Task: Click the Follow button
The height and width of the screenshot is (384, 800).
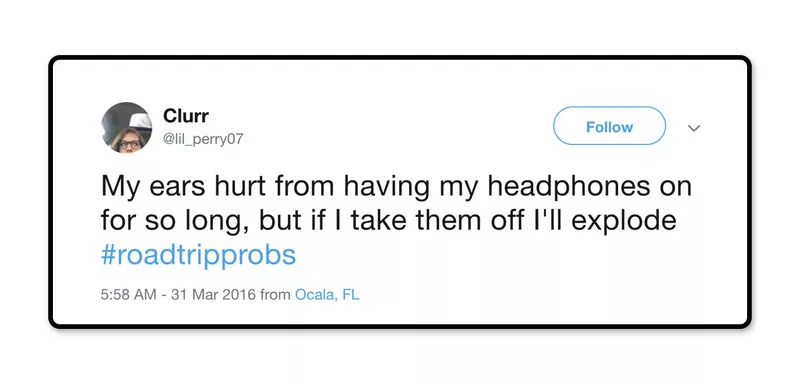Action: 609,126
